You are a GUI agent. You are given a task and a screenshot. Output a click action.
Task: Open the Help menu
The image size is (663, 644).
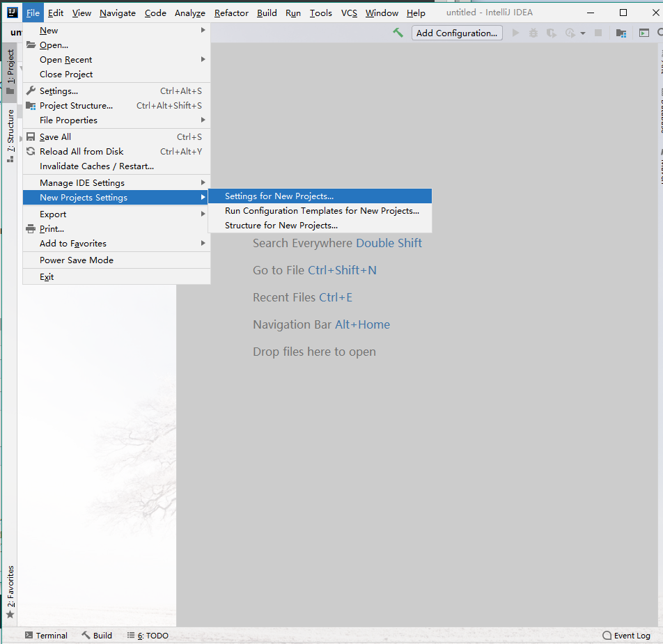[416, 13]
